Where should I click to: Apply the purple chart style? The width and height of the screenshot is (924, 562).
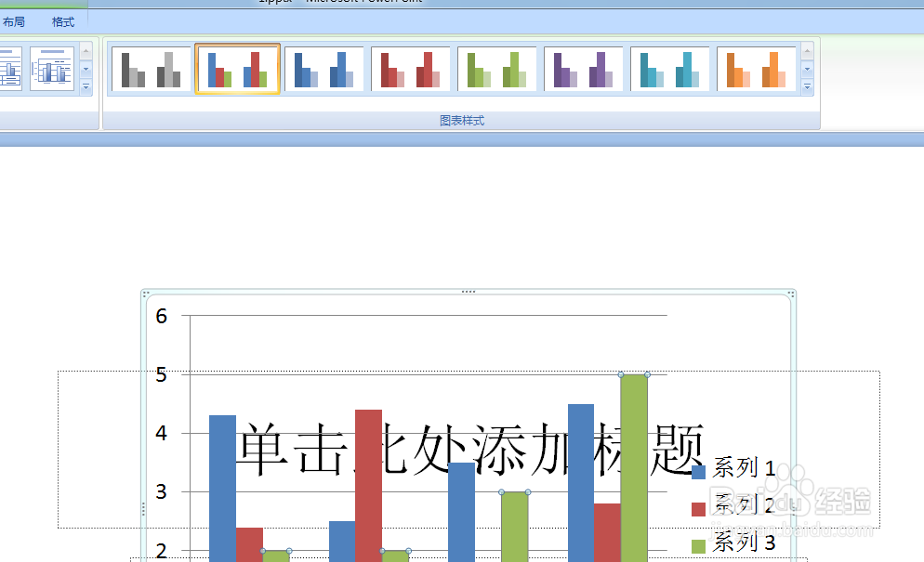coord(583,68)
